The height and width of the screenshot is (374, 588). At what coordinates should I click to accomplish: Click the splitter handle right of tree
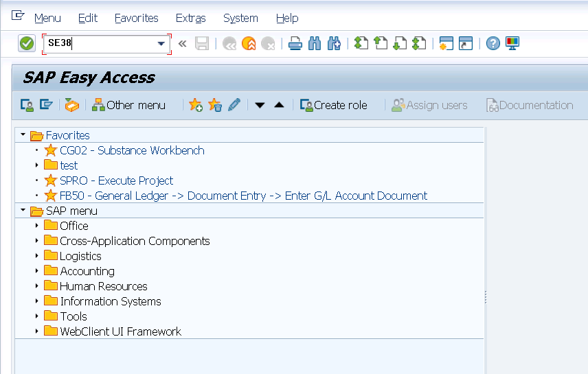point(486,297)
